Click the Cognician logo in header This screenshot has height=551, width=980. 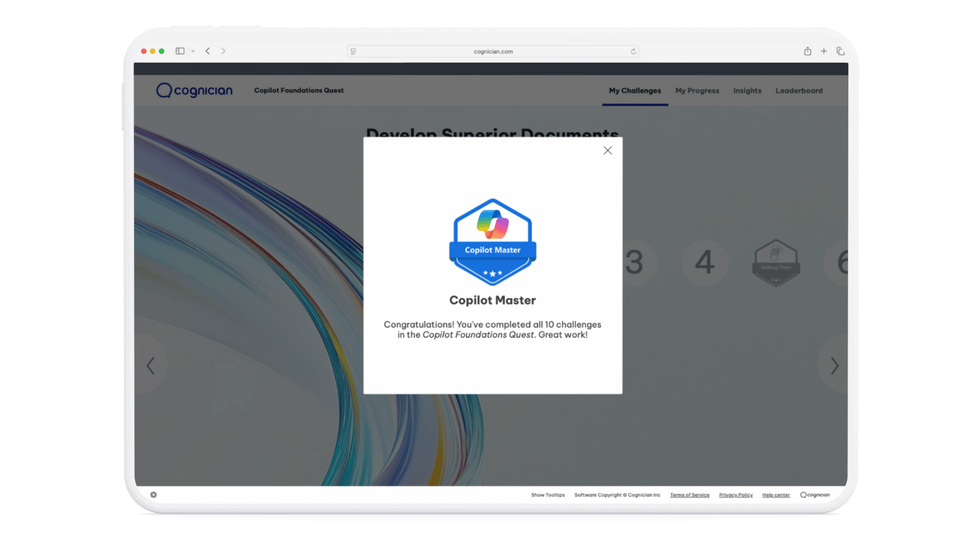click(x=194, y=90)
